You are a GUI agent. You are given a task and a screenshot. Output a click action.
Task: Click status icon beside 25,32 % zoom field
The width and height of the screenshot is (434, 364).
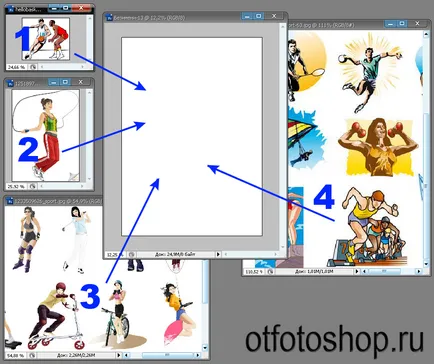32,186
